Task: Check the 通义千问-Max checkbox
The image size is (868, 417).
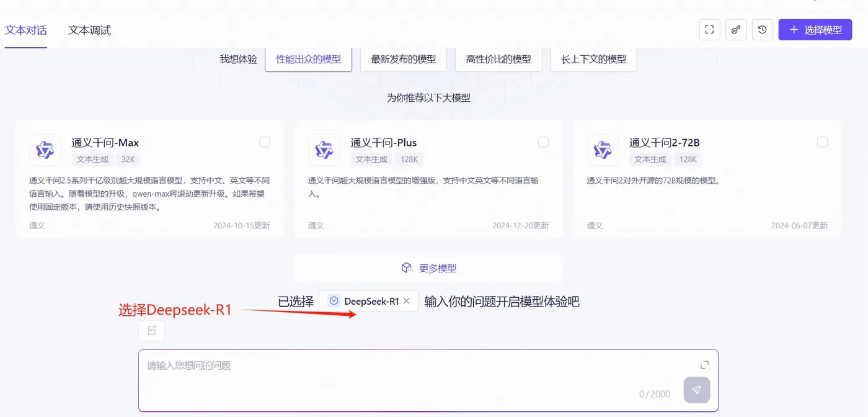Action: [x=265, y=142]
